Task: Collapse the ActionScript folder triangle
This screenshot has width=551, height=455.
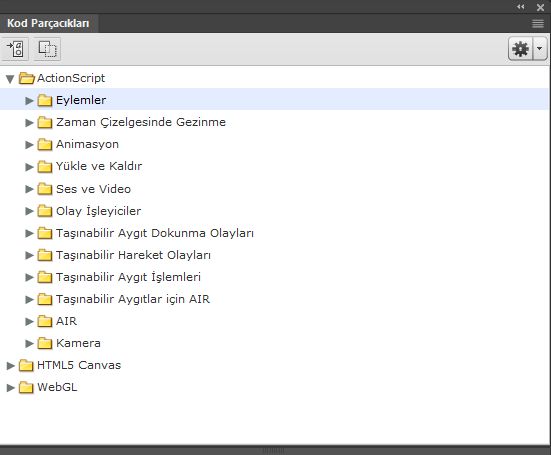Action: tap(10, 79)
